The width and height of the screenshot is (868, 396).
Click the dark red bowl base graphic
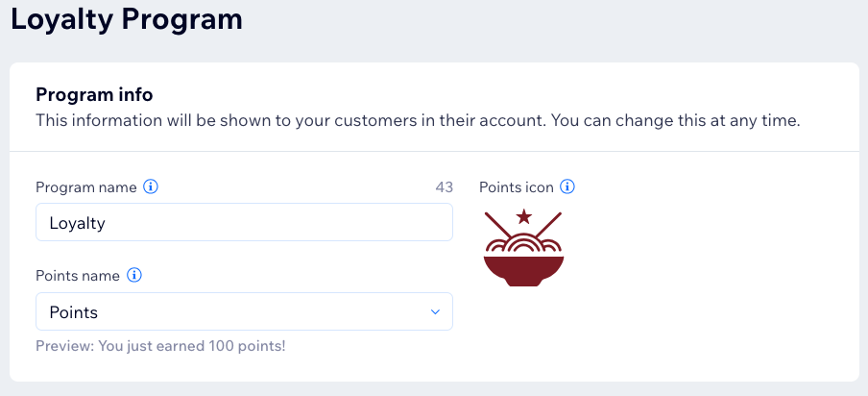tap(523, 271)
